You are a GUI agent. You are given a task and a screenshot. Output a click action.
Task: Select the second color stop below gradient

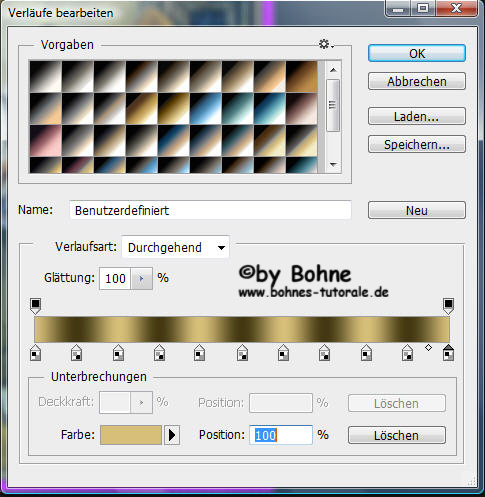(x=77, y=353)
